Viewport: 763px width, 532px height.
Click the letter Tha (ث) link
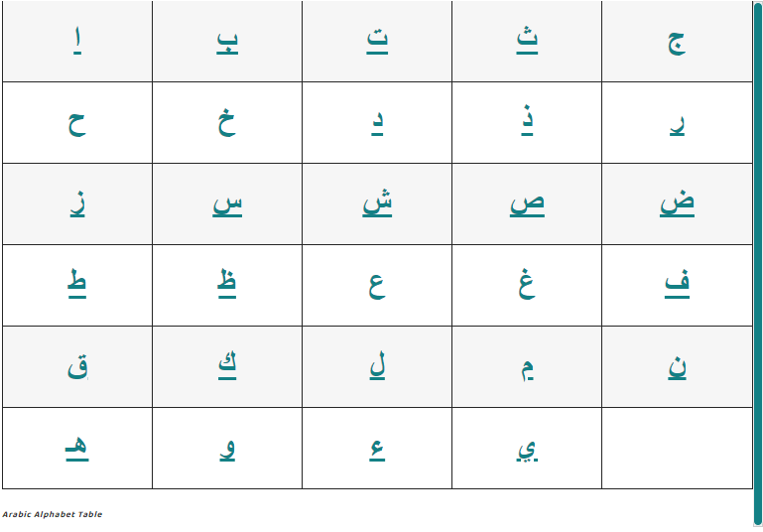[x=527, y=41]
